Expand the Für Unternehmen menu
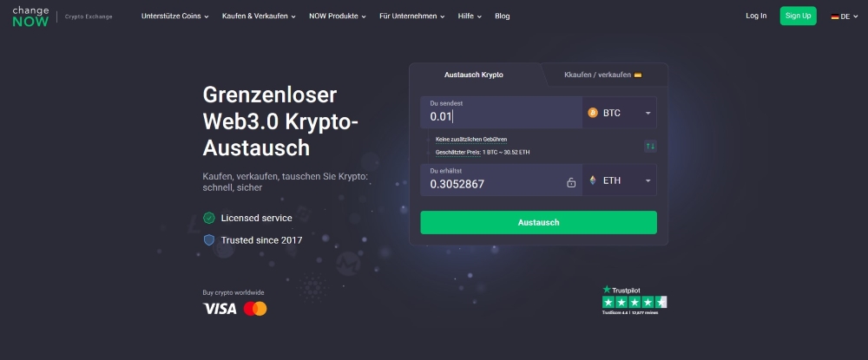 click(x=411, y=16)
